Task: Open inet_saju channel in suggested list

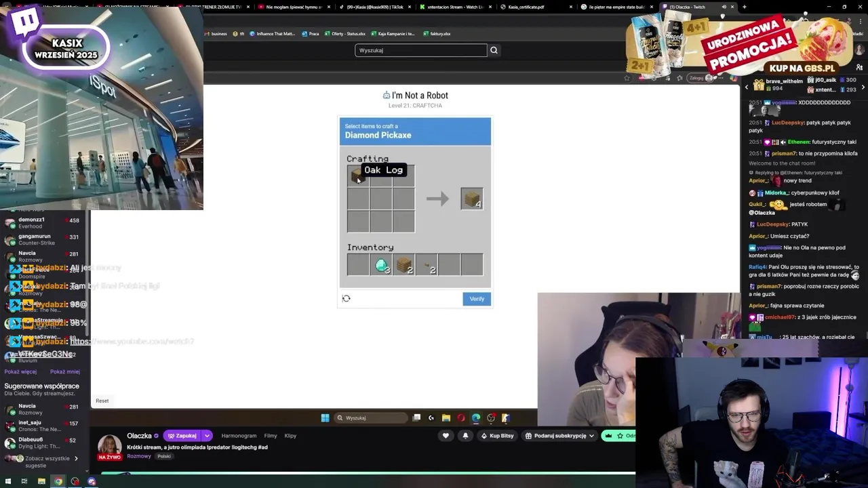Action: pos(41,426)
